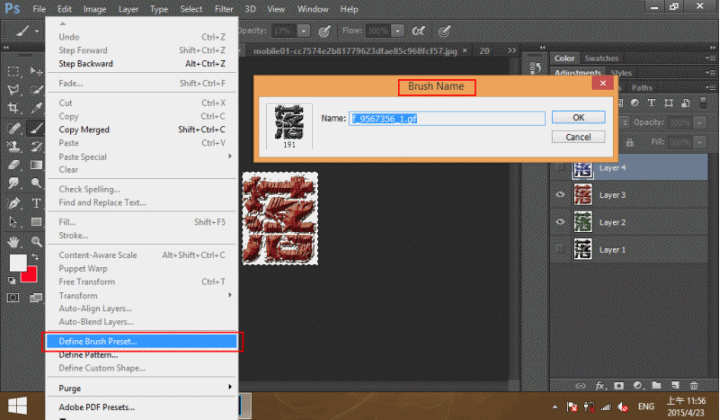Open the History panel icon
720x420 pixels.
(535, 68)
